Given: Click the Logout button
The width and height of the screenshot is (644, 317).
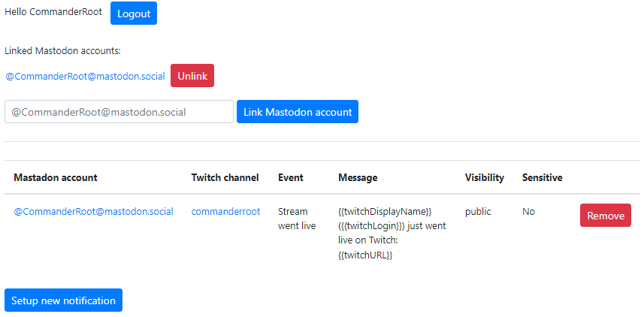Looking at the screenshot, I should click(x=134, y=13).
